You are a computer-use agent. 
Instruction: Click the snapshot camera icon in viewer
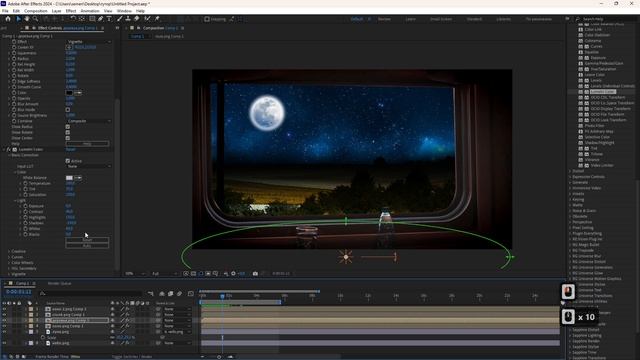click(x=255, y=273)
